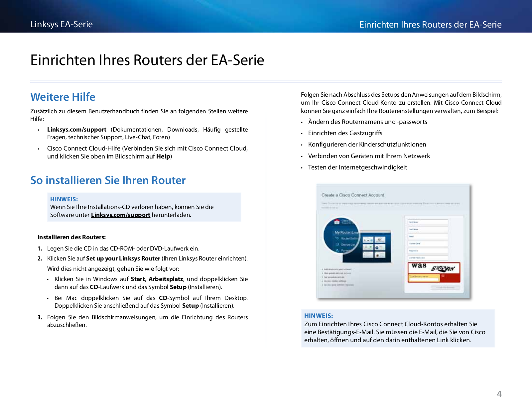Click bullet 'Verbinden von Geräten mit Ihrem Netzwerk'

369,156
